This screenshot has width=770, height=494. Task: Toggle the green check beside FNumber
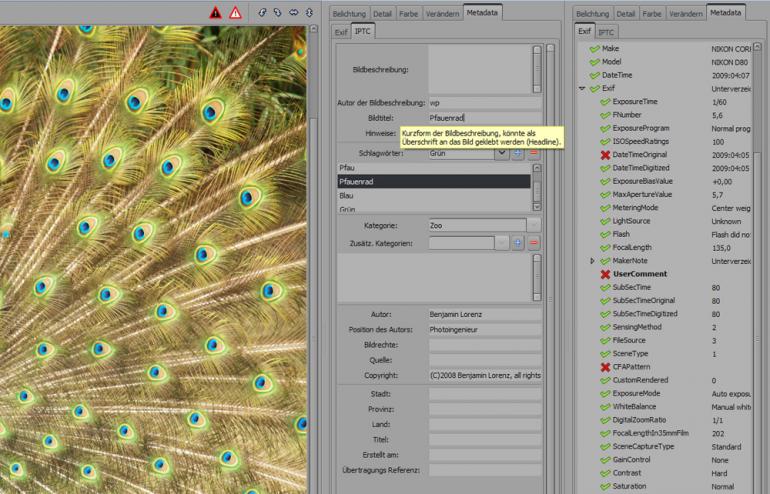pos(605,115)
